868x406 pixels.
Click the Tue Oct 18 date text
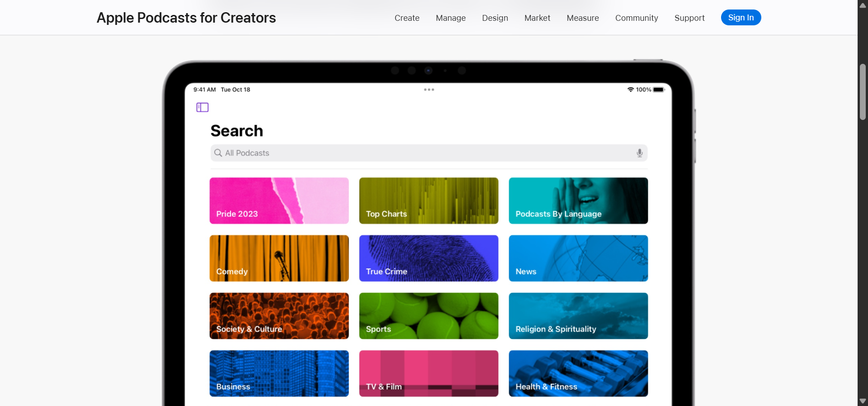tap(235, 90)
